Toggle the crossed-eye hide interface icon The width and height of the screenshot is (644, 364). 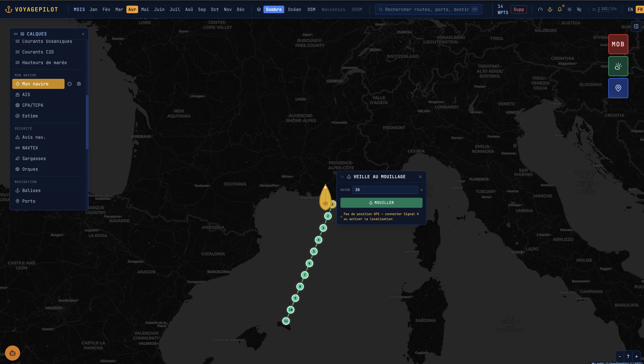tap(579, 10)
